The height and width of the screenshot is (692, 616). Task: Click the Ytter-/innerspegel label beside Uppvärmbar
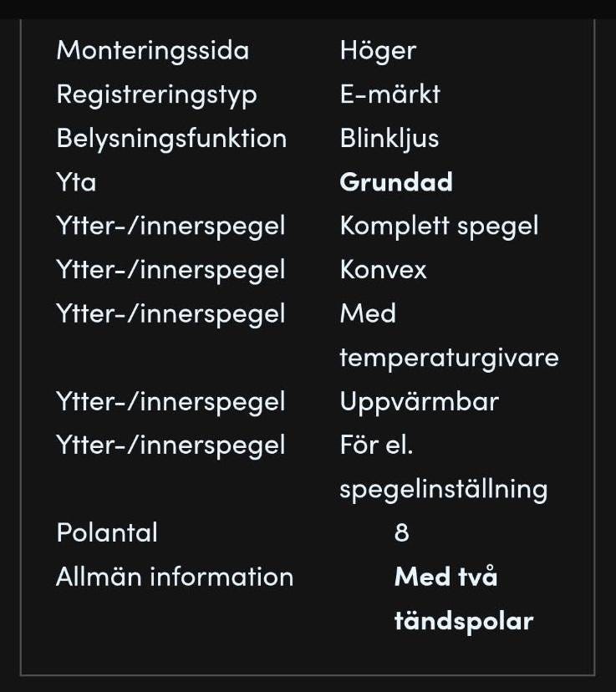pyautogui.click(x=171, y=401)
